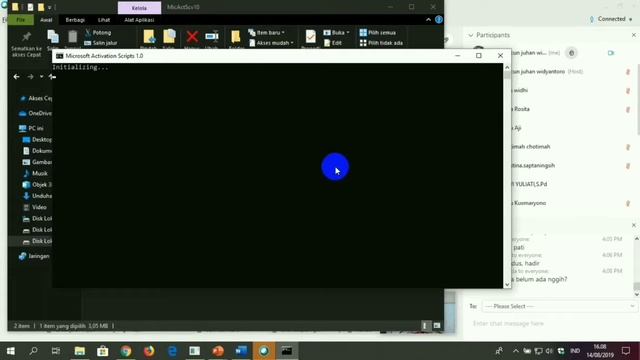Open Google Chrome from taskbar
The width and height of the screenshot is (640, 360).
tap(126, 351)
